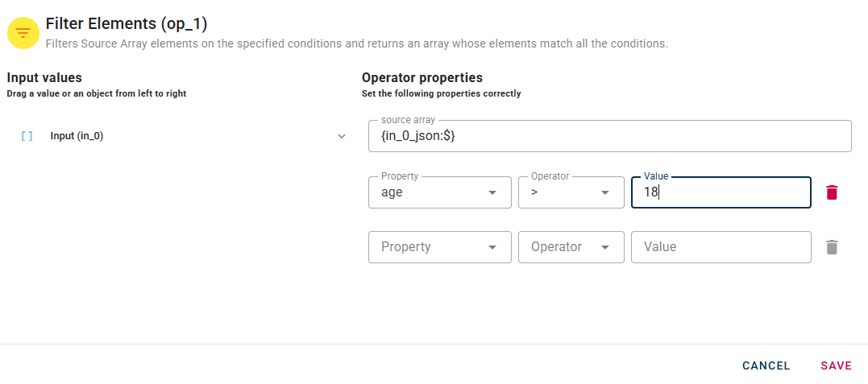The width and height of the screenshot is (868, 384).
Task: Click the "Input values" heading
Action: (44, 78)
